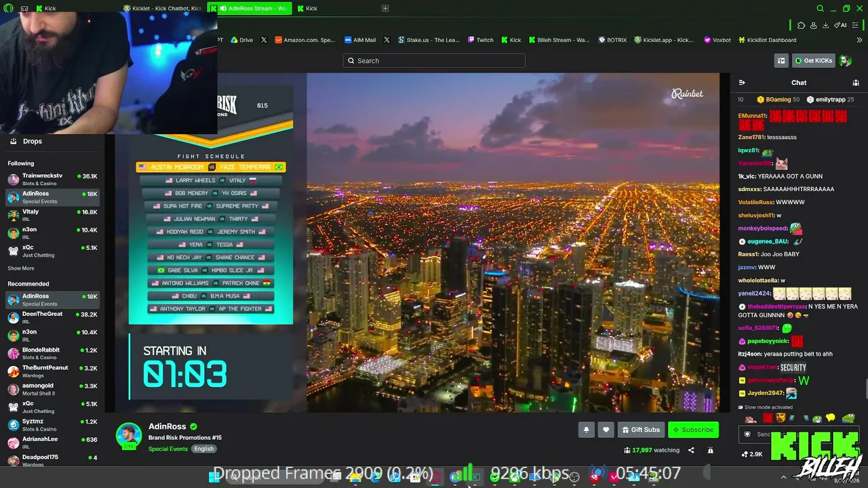This screenshot has width=868, height=488.
Task: Open the browser profile account icon
Action: pyautogui.click(x=813, y=25)
